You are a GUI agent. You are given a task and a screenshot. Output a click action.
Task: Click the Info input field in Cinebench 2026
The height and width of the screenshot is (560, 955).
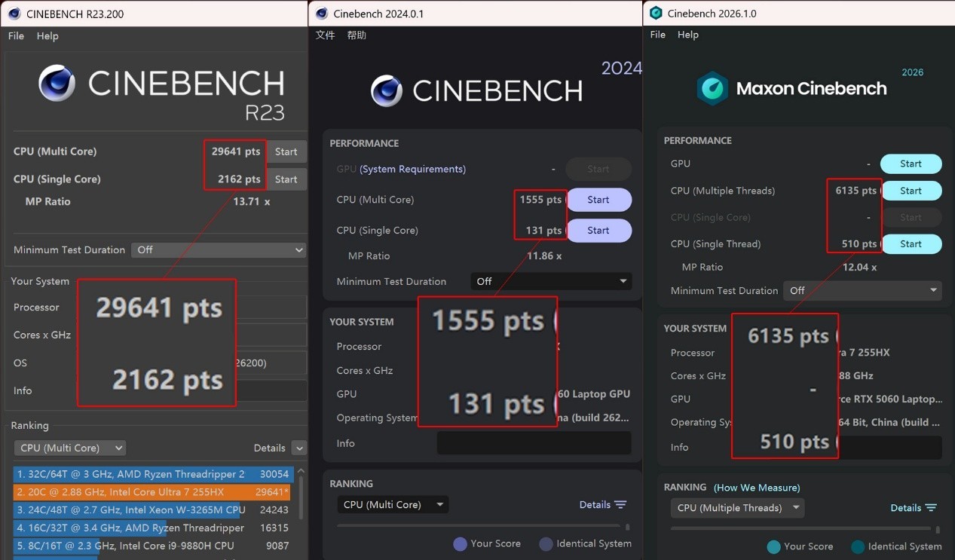889,447
